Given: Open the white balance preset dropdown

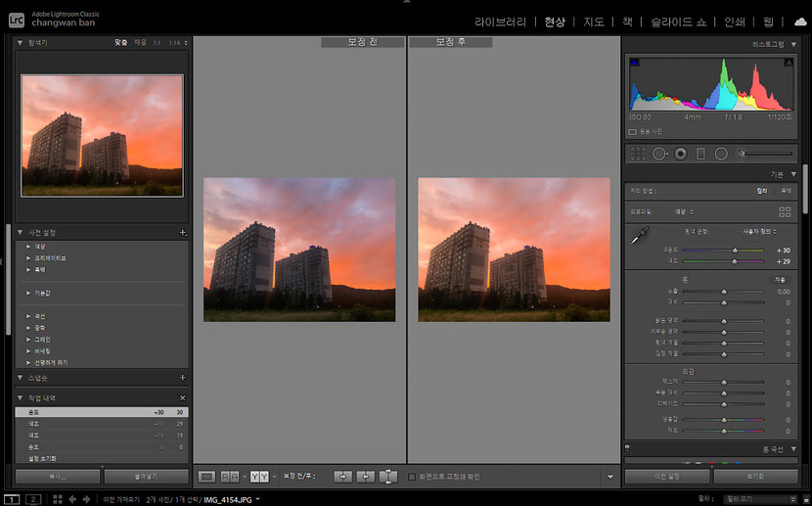Looking at the screenshot, I should (760, 232).
